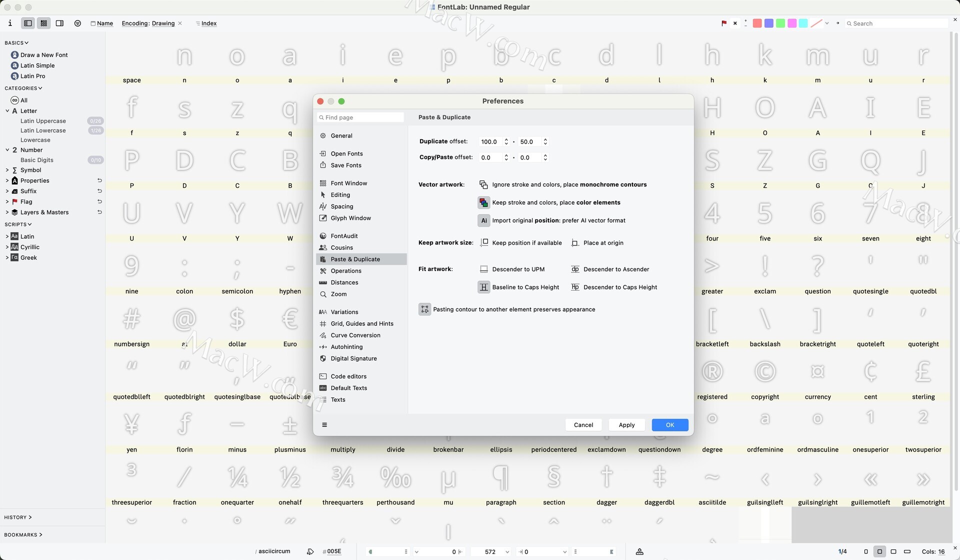
Task: Open the General preferences page
Action: pos(341,135)
